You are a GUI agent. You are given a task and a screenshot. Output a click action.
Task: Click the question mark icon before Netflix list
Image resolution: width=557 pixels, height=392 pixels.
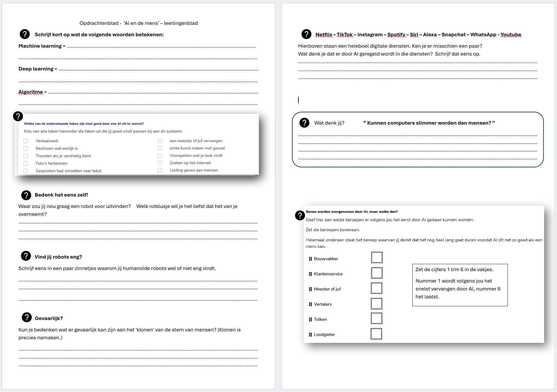[x=306, y=34]
